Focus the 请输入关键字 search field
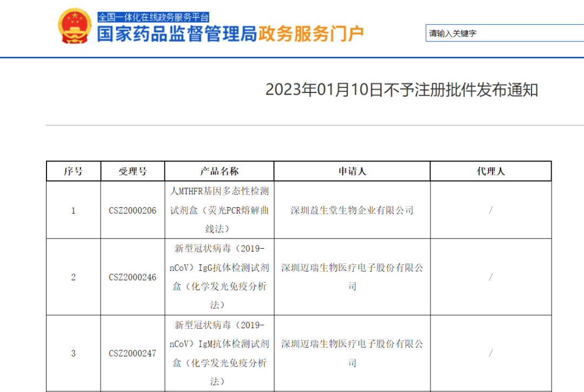 pyautogui.click(x=503, y=33)
